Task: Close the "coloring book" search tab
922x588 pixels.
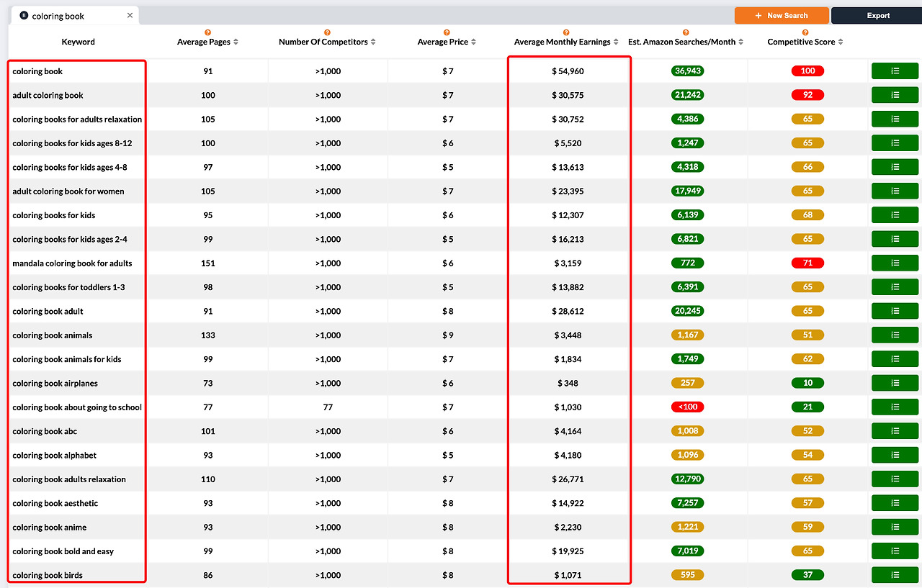Action: coord(130,16)
